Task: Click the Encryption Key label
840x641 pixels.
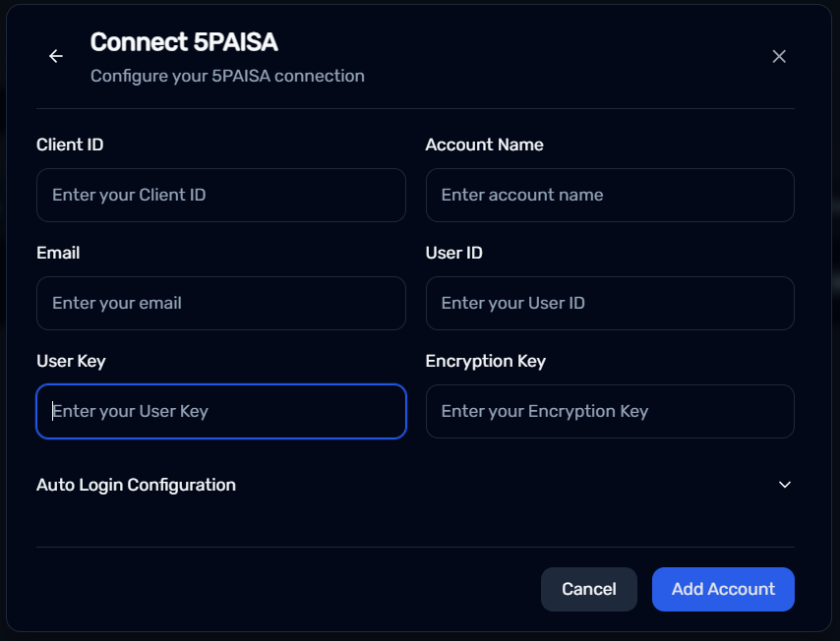Action: coord(485,361)
